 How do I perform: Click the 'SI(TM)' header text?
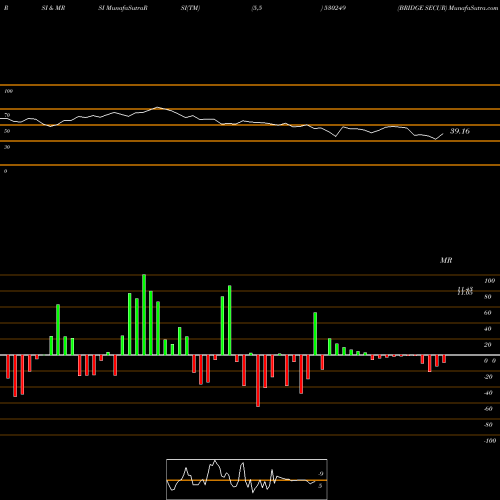tap(190, 8)
